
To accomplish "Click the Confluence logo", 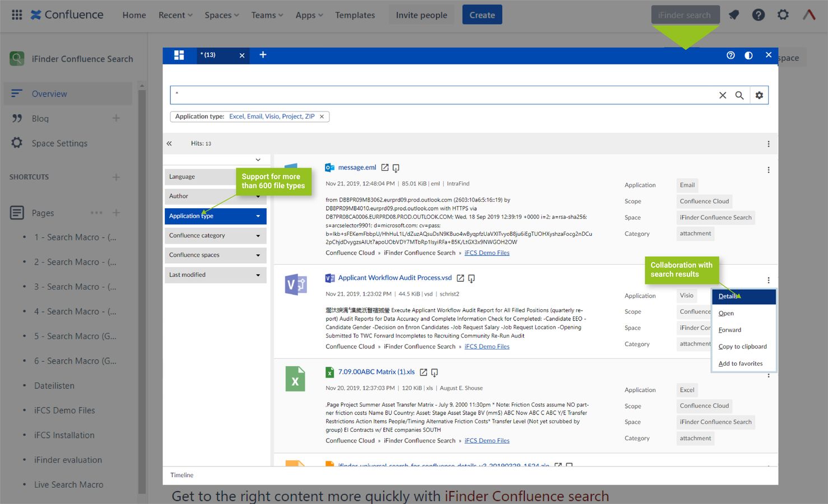I will [67, 15].
